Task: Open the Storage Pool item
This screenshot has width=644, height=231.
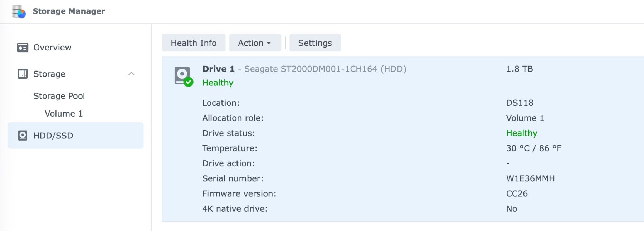Action: click(59, 96)
